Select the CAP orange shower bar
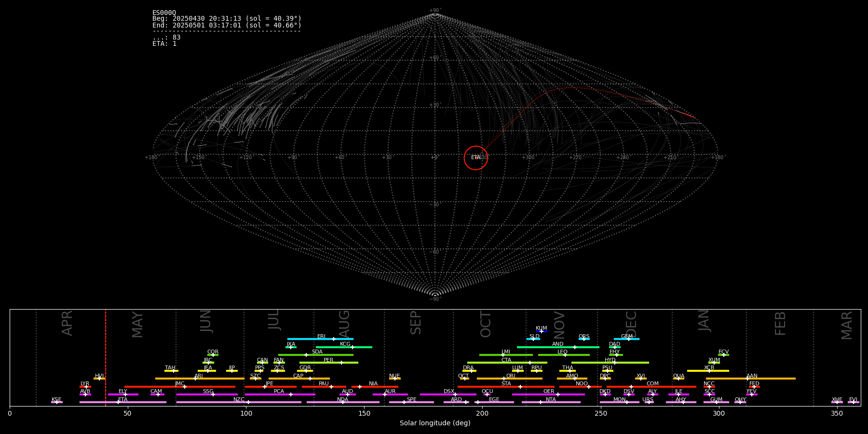868x434 pixels. pyautogui.click(x=299, y=379)
